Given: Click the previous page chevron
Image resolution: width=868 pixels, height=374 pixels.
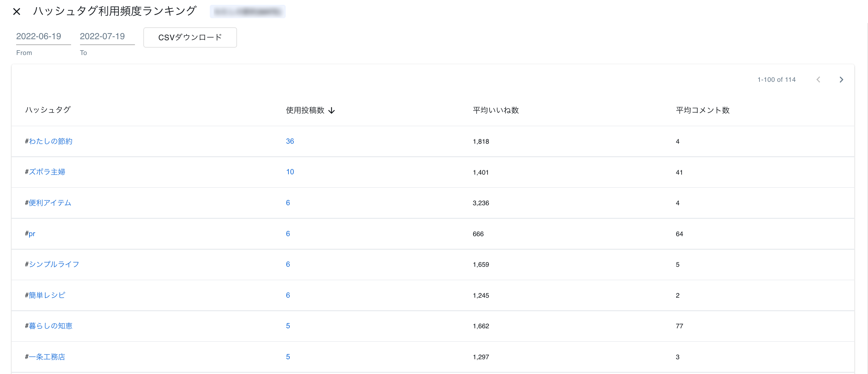Looking at the screenshot, I should [x=818, y=80].
